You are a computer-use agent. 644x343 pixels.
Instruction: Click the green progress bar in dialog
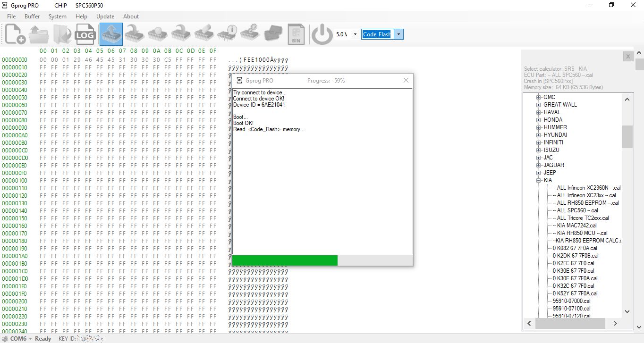click(x=285, y=260)
